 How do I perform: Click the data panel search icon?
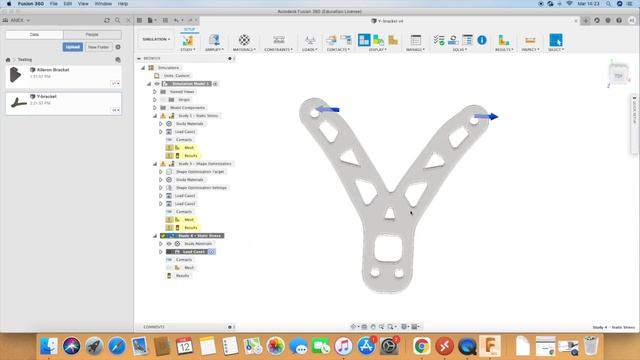click(x=118, y=20)
